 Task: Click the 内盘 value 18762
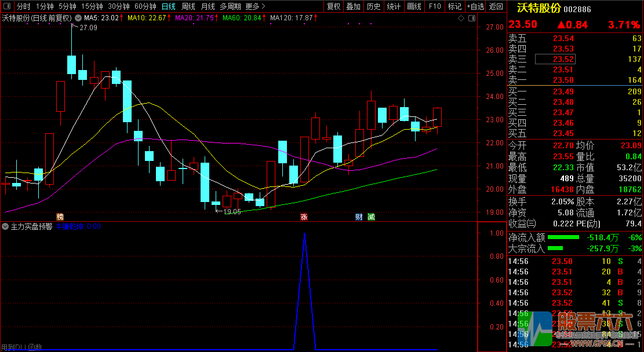pyautogui.click(x=630, y=189)
